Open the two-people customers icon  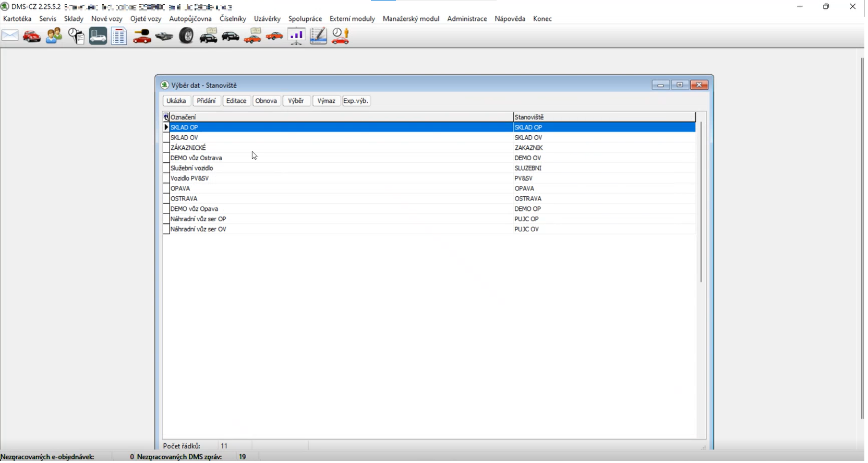[54, 36]
